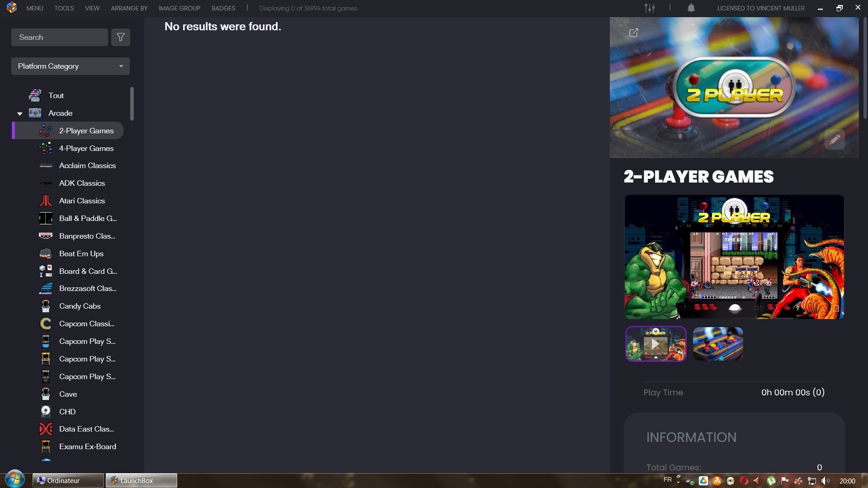868x488 pixels.
Task: Open the ARRANGE BY menu
Action: point(129,8)
